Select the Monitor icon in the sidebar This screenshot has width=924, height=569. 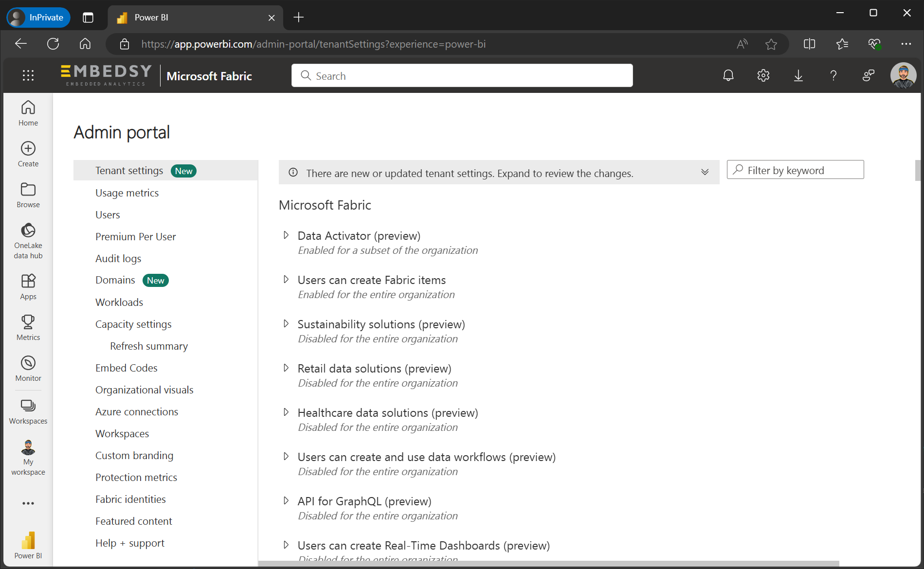tap(28, 368)
